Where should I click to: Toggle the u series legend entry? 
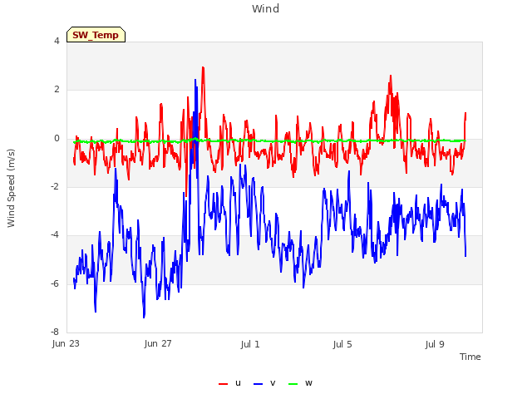(229, 383)
